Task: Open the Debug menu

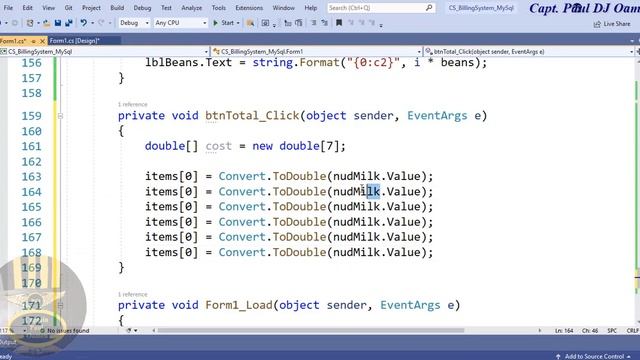Action: tap(142, 8)
